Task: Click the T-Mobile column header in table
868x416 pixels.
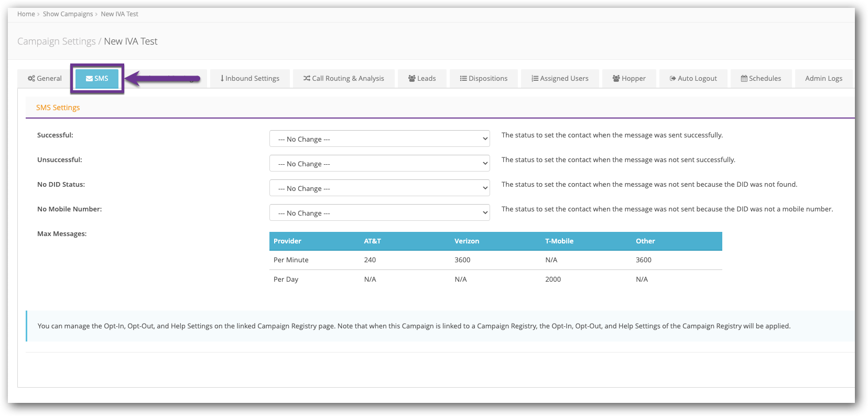Action: click(x=559, y=241)
